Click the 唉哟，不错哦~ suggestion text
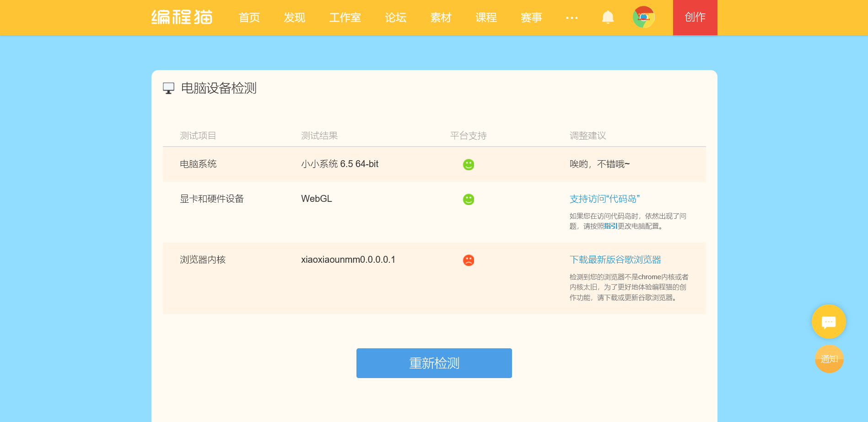Screen dimensions: 868x422 [x=600, y=164]
